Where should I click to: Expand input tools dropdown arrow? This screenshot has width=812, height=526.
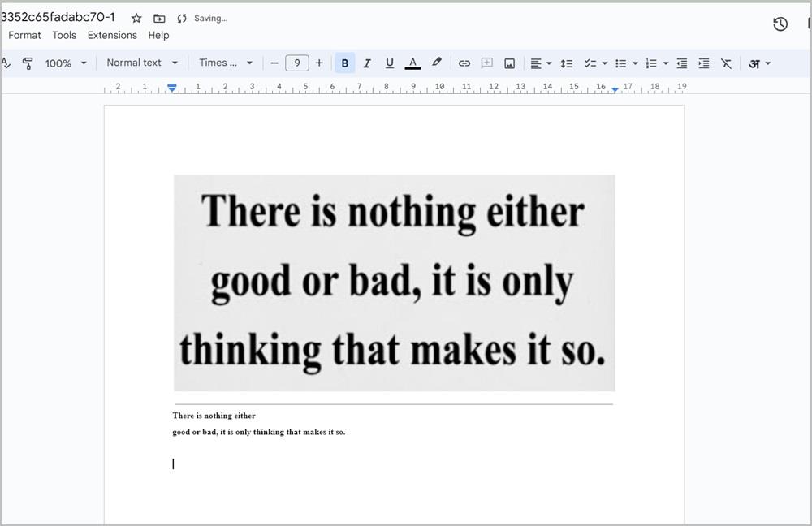coord(768,63)
